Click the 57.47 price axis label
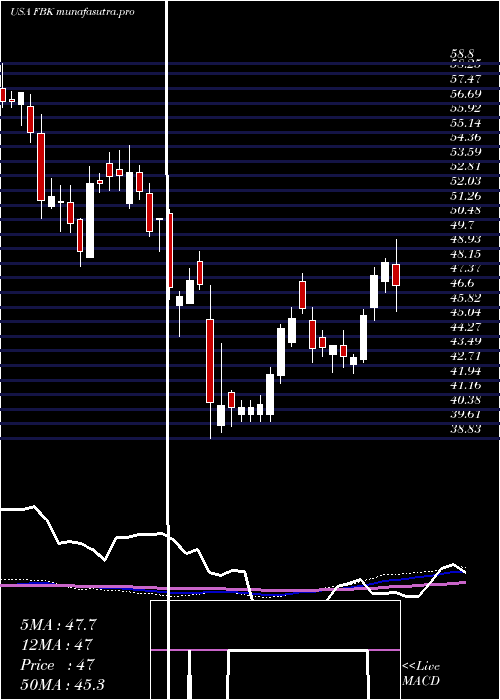 coord(466,79)
